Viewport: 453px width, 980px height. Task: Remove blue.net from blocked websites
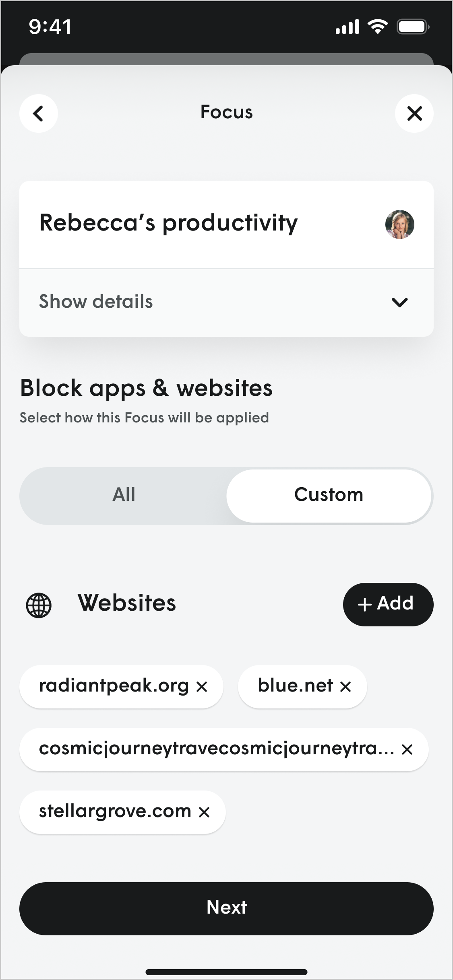(x=345, y=687)
